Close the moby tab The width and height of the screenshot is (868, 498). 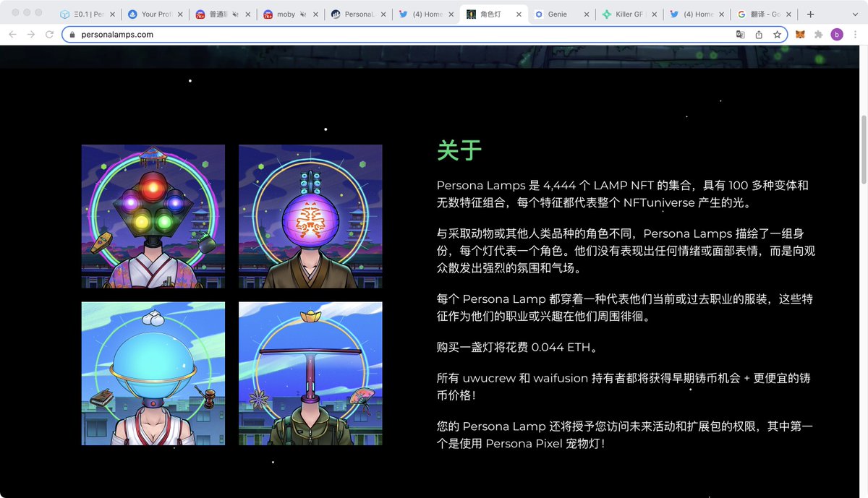coord(315,14)
